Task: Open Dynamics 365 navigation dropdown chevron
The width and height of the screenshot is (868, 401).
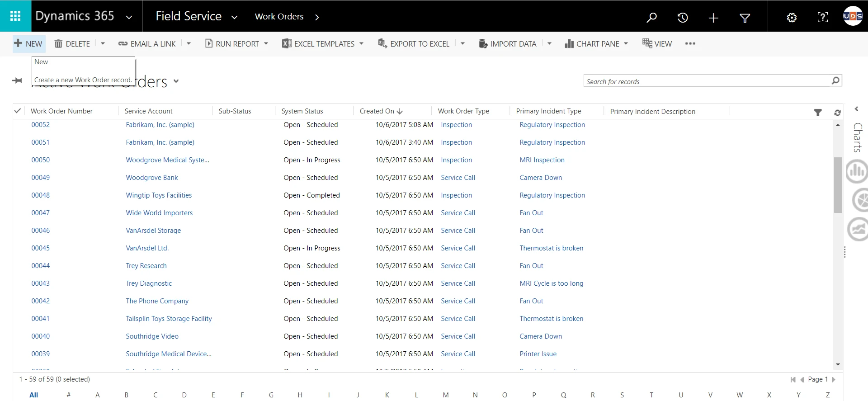Action: pos(129,18)
